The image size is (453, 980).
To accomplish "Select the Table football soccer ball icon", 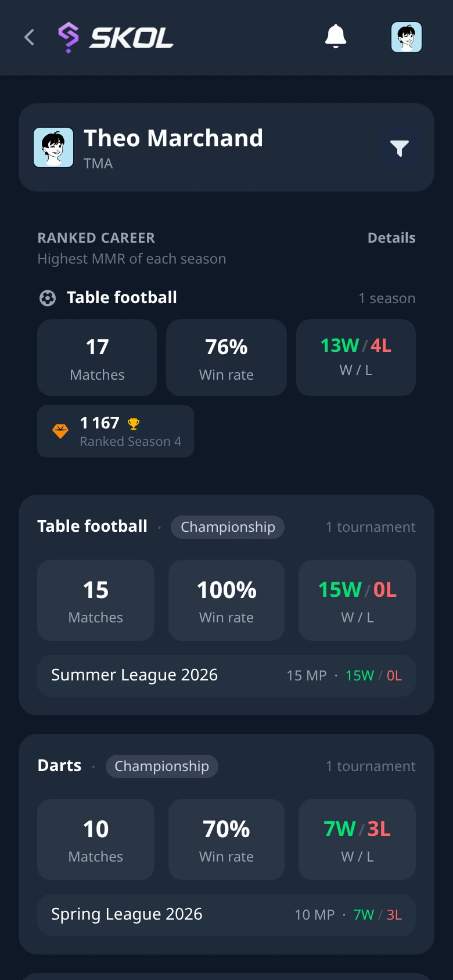I will pos(48,298).
